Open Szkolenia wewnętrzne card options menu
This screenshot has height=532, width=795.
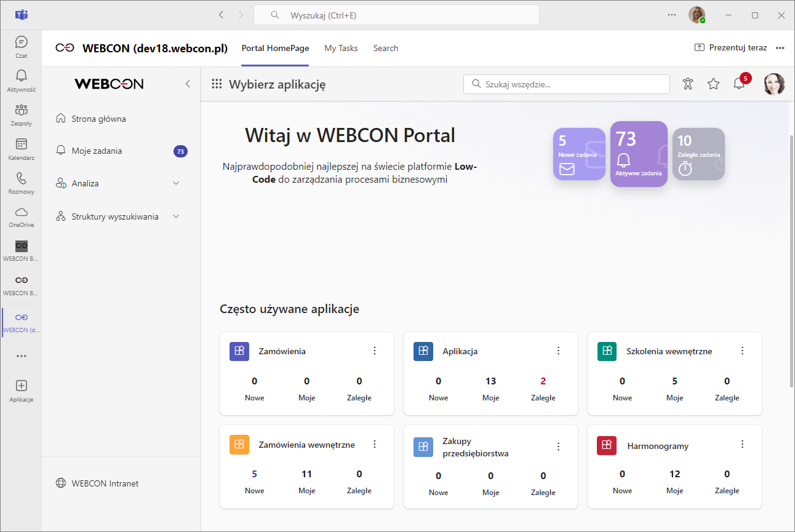(743, 351)
